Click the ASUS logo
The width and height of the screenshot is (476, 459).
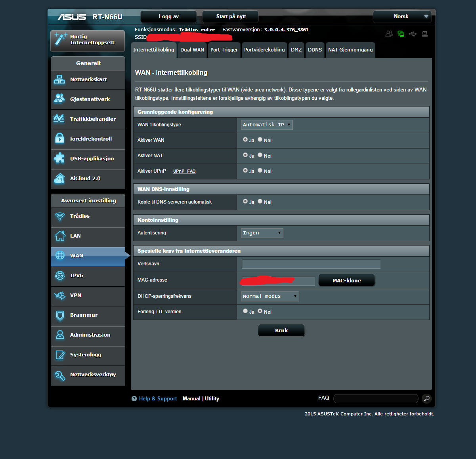coord(72,17)
